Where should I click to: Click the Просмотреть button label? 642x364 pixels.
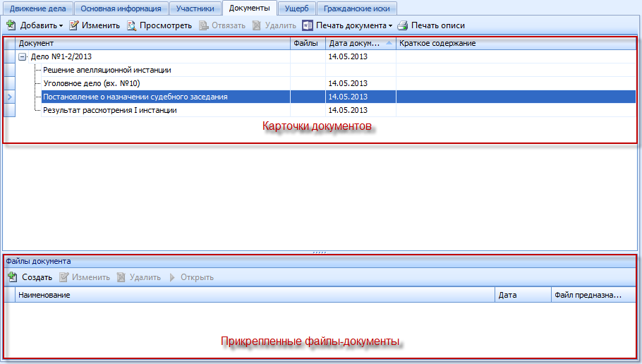(165, 25)
